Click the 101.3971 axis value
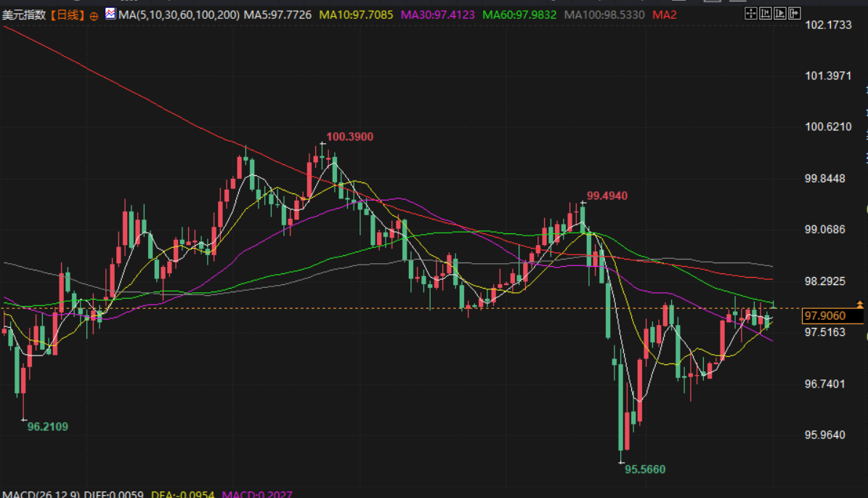 (x=827, y=76)
